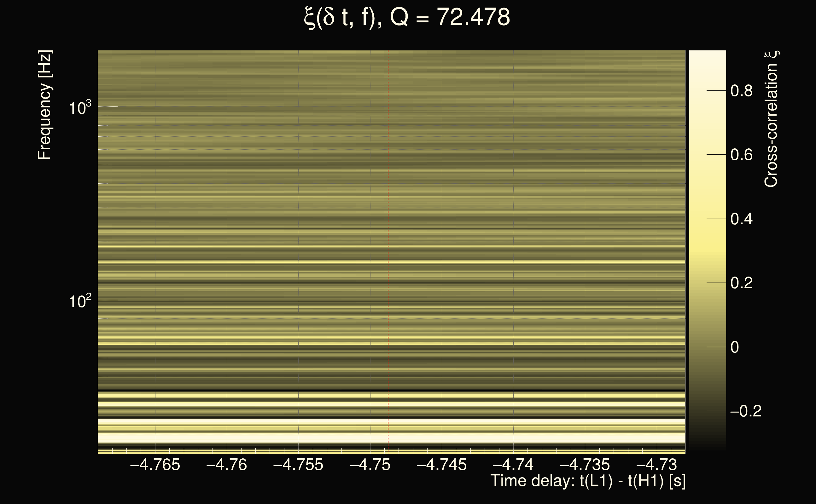Viewport: 816px width, 504px height.
Task: Click the 0.8 colorbar tick label
Action: click(741, 91)
